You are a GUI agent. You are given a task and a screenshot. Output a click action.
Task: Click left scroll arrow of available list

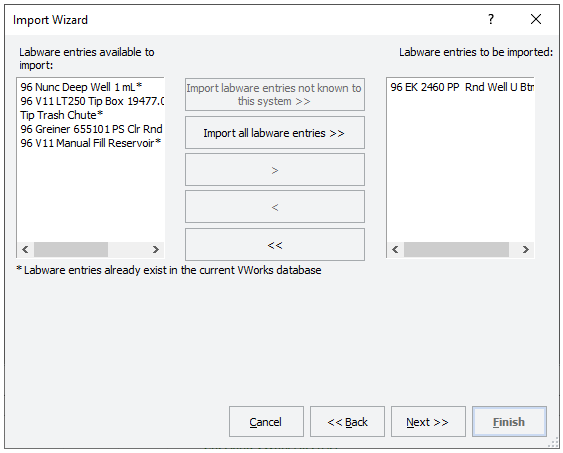25,249
